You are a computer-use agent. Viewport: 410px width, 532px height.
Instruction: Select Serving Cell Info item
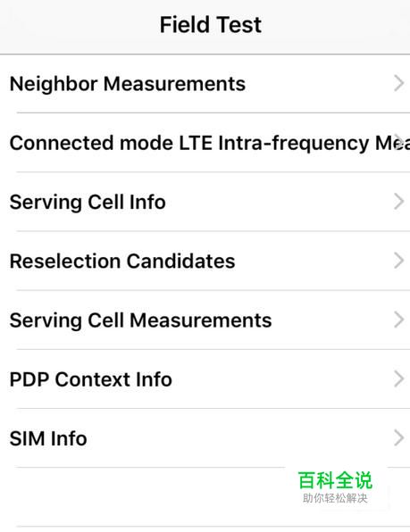pos(205,202)
